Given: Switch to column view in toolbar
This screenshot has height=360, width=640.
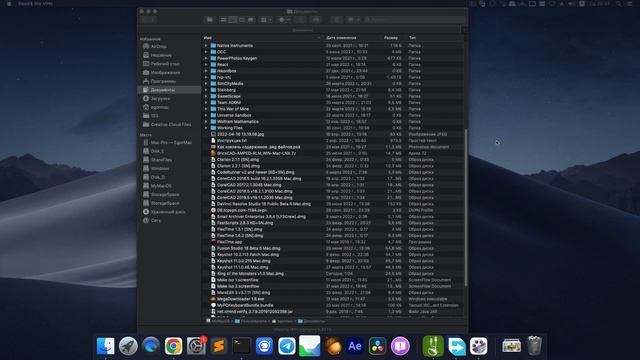Looking at the screenshot, I should (x=242, y=20).
